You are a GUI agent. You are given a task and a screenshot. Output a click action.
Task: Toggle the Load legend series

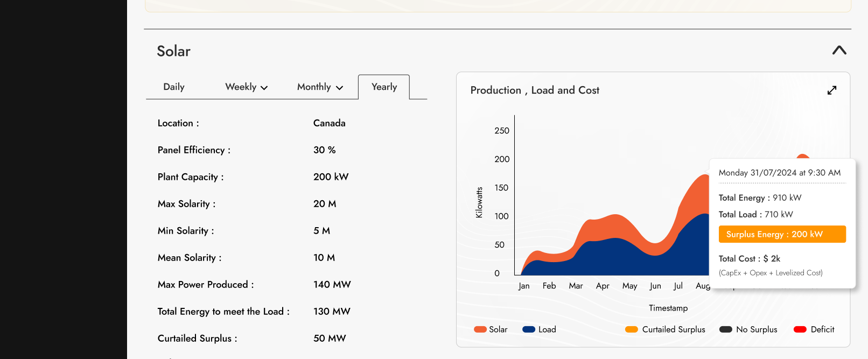click(547, 329)
